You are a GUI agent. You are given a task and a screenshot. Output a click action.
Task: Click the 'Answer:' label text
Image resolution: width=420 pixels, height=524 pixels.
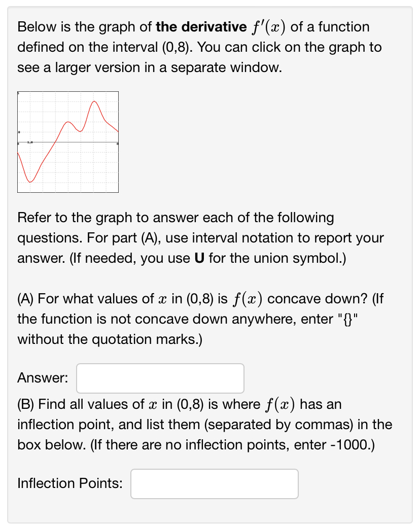42,377
